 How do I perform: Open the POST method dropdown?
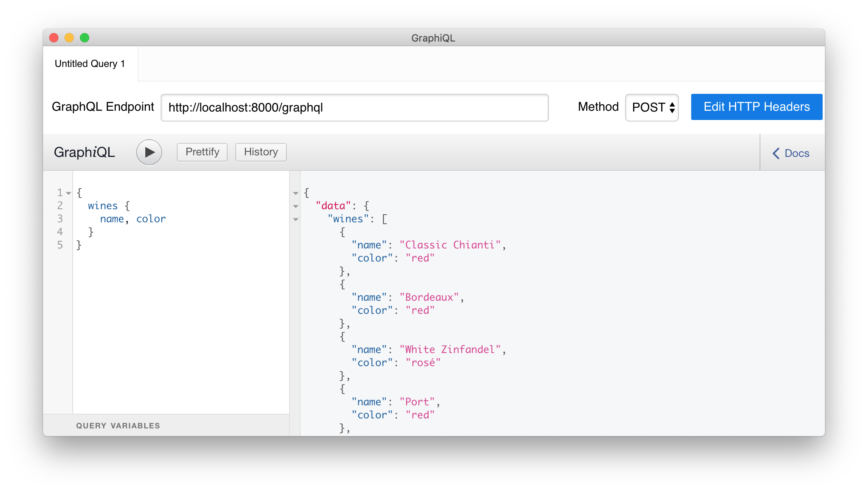coord(652,107)
